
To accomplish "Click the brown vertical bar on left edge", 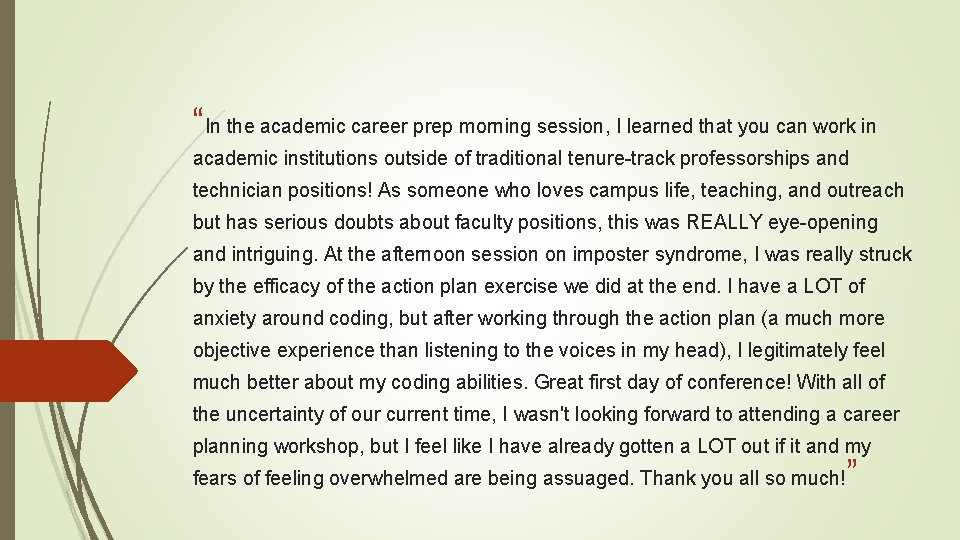I will pyautogui.click(x=7, y=270).
